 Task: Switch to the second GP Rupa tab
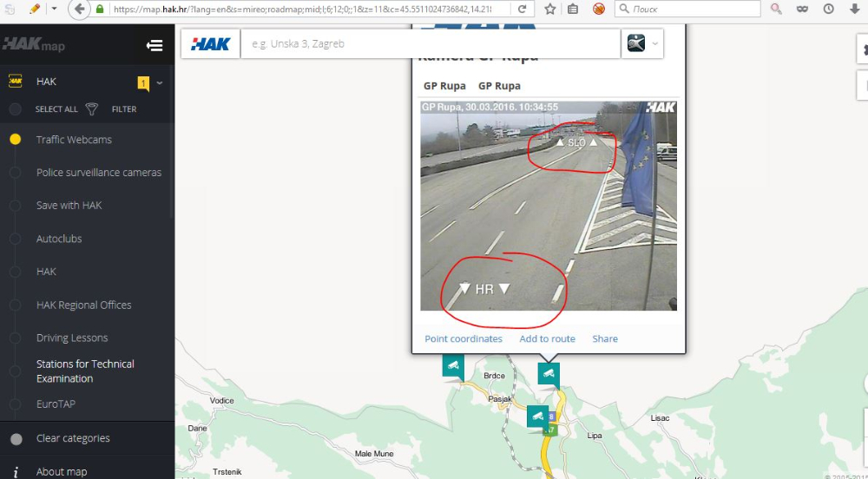coord(499,86)
